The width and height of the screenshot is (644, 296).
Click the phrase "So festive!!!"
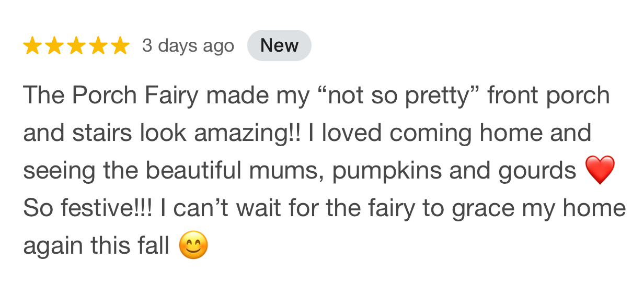(88, 208)
